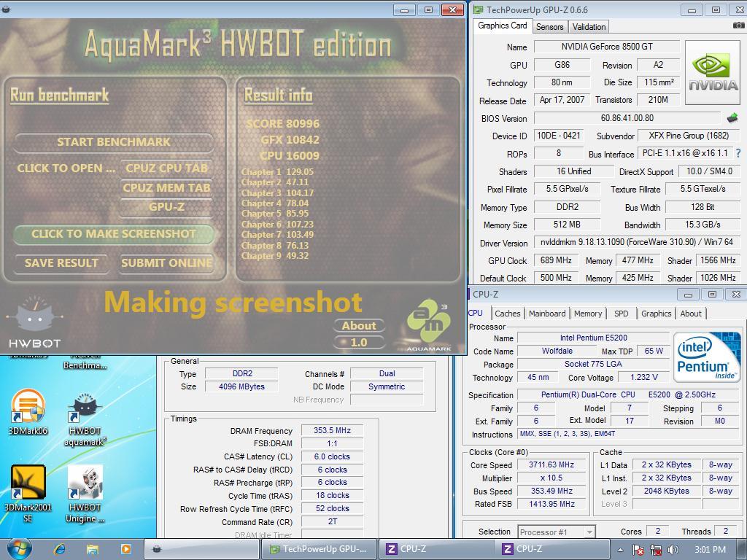747x560 pixels.
Task: Open CPU-Z Memory tab
Action: (x=588, y=314)
